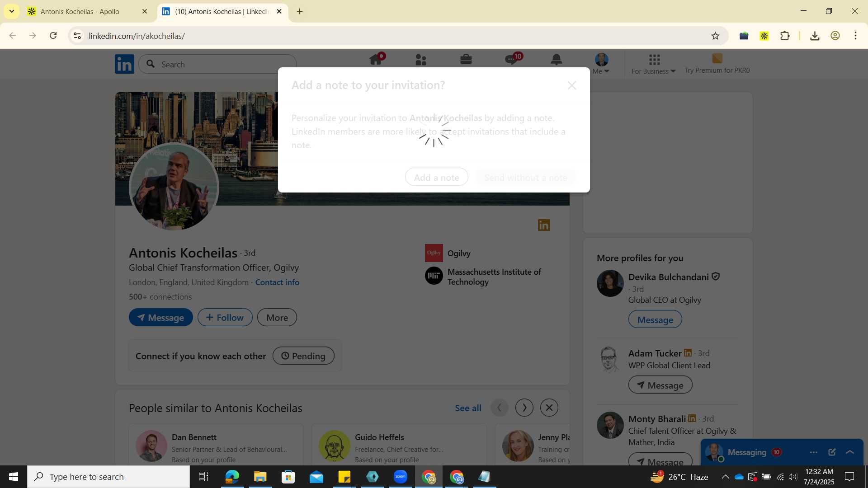Go back in browser history
This screenshot has width=868, height=488.
13,36
